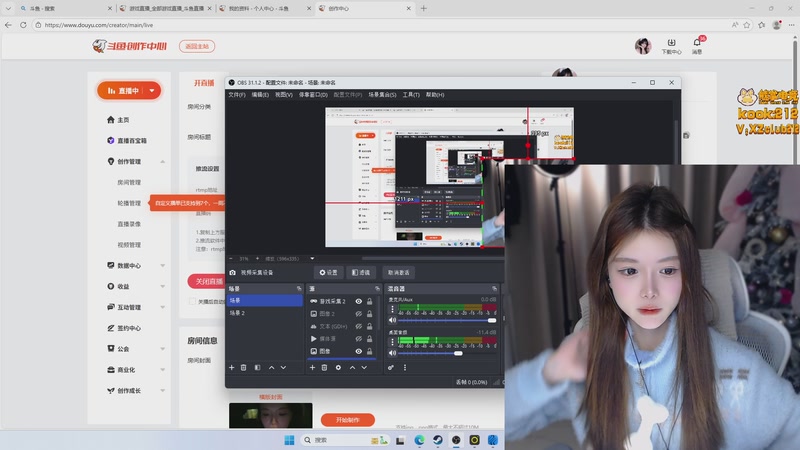Expand the 互动管理 sidebar section

[162, 307]
